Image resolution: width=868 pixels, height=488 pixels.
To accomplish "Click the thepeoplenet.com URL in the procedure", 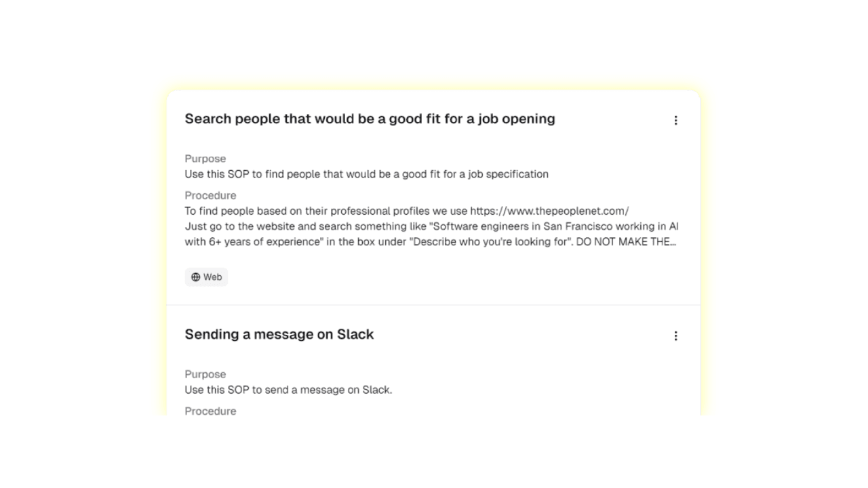I will [x=549, y=211].
